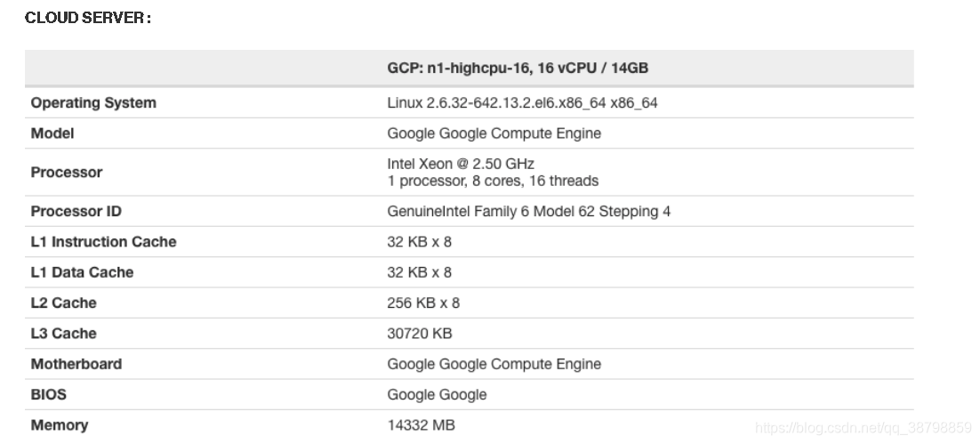
Task: Select Google Compute Engine in Model row
Action: coord(494,133)
